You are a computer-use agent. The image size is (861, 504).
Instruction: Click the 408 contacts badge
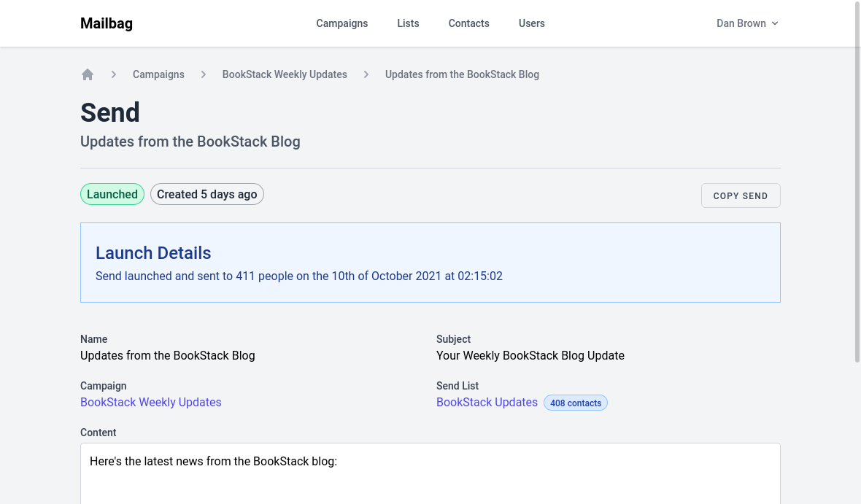click(x=576, y=403)
